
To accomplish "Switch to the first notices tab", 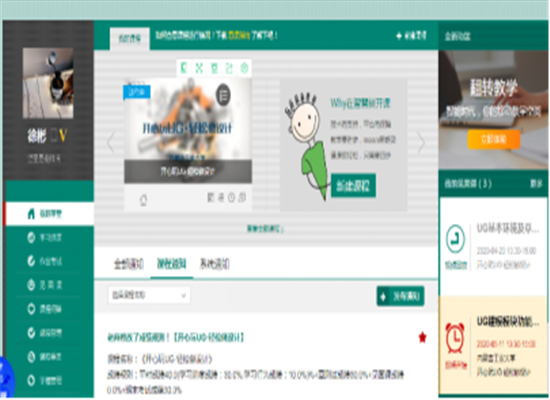I will 129,264.
